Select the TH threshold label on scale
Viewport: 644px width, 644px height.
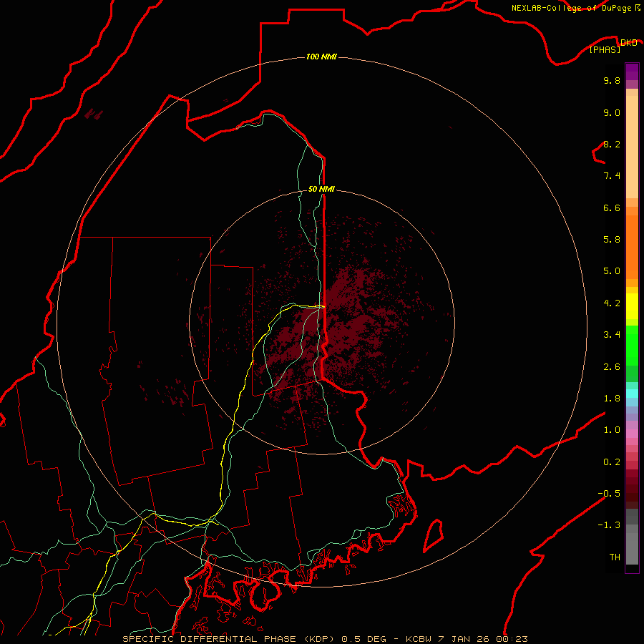click(615, 557)
